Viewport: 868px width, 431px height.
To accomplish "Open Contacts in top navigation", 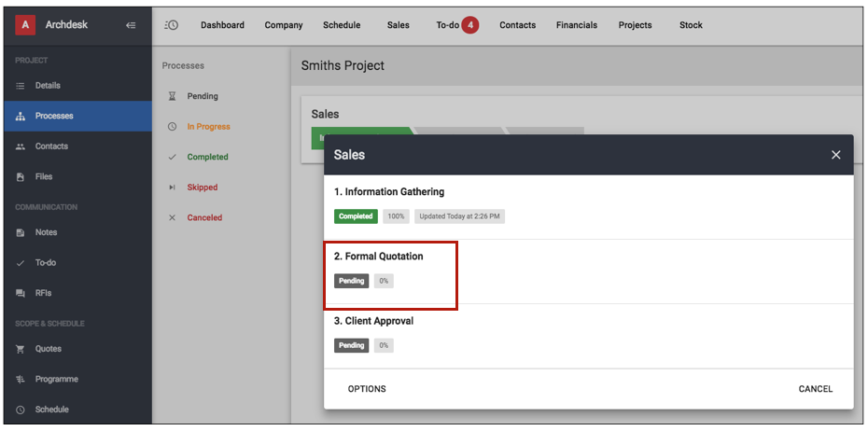I will [x=518, y=25].
